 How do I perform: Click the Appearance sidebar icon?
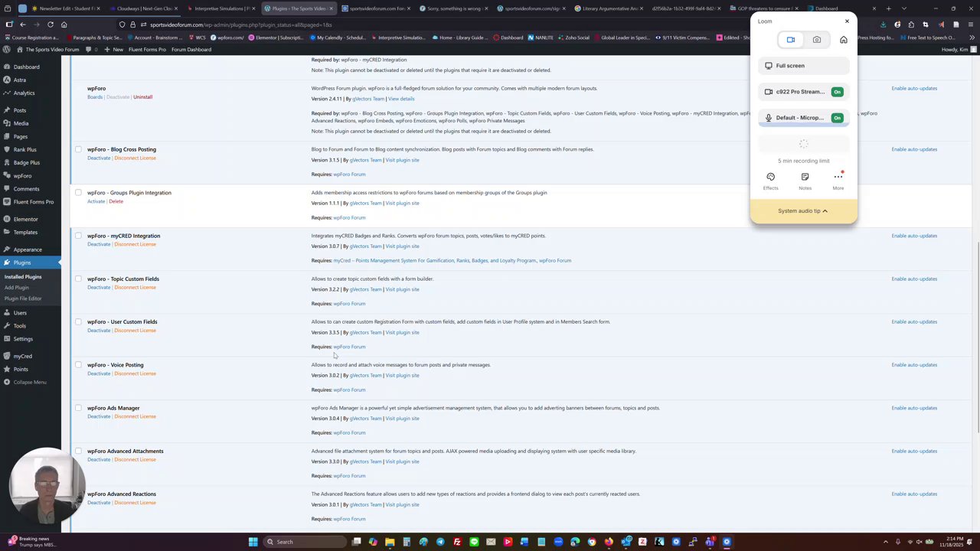point(7,249)
